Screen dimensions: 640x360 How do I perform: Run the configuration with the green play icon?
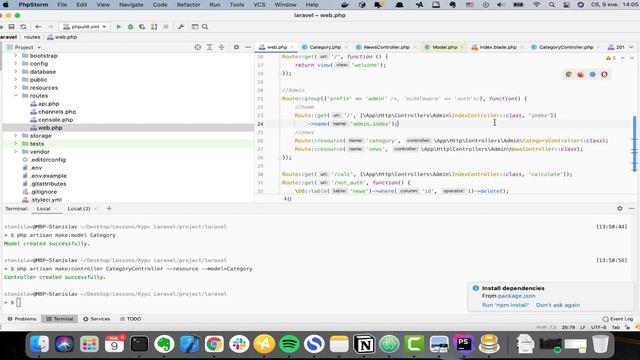click(x=119, y=27)
